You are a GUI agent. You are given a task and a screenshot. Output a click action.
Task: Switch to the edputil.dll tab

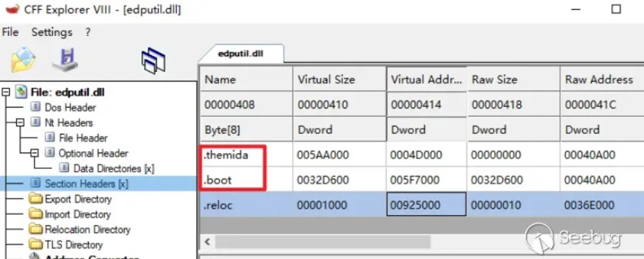click(241, 54)
